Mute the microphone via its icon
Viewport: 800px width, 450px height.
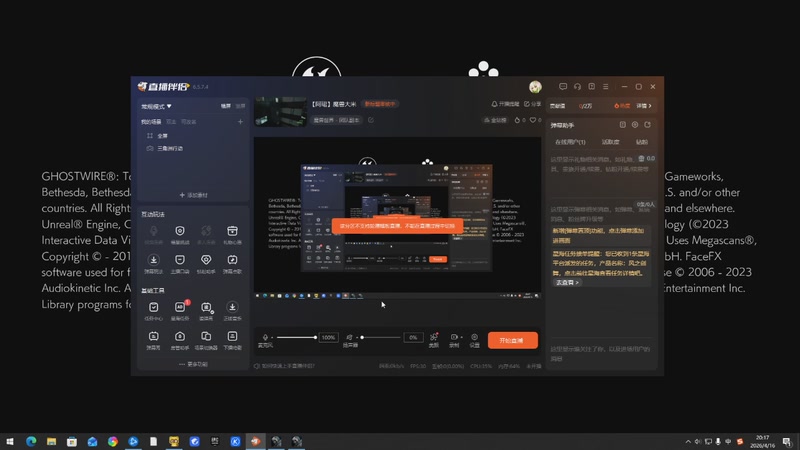(x=265, y=337)
